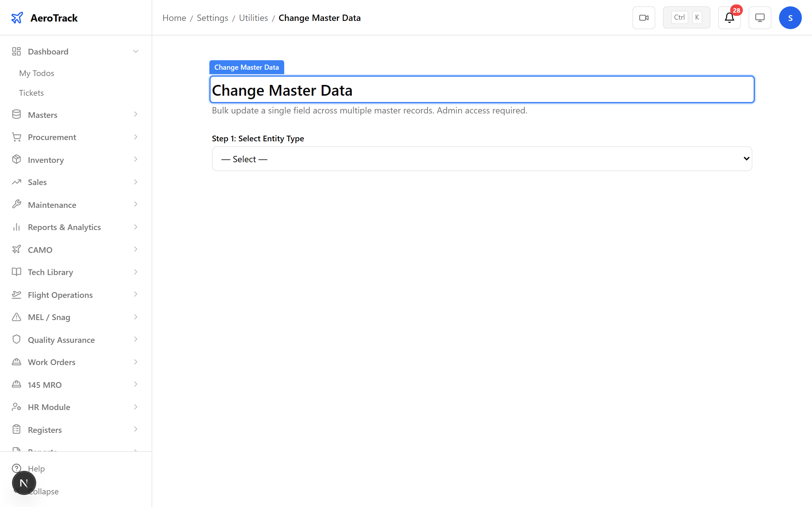Open the video call icon in header
Viewport: 812px width, 507px height.
[x=644, y=17]
